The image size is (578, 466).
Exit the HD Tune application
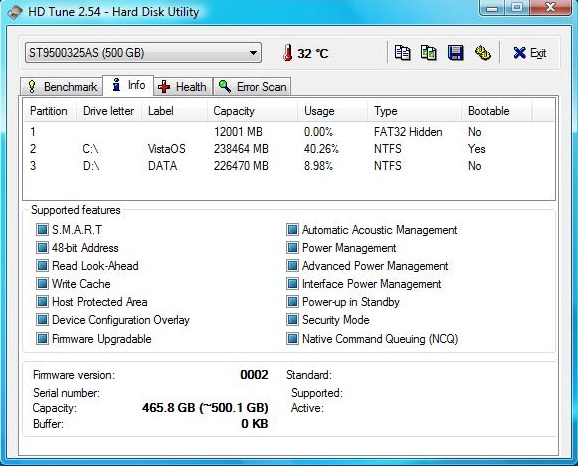tap(529, 53)
